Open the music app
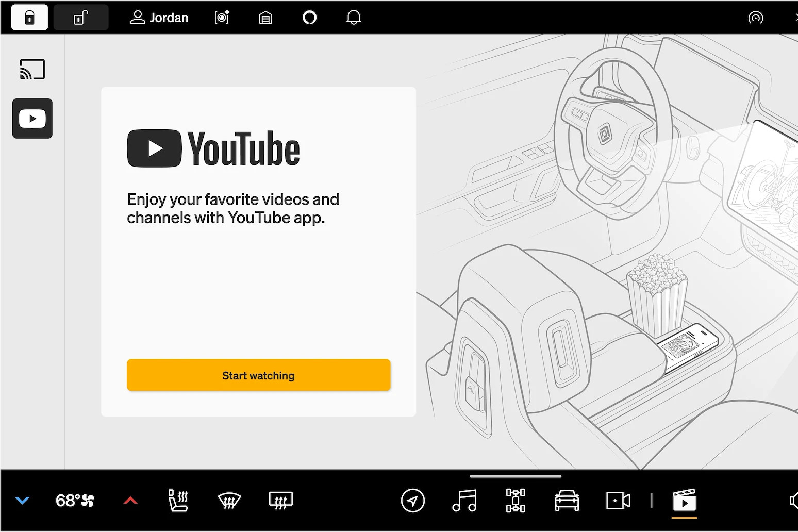The image size is (798, 532). click(x=464, y=500)
